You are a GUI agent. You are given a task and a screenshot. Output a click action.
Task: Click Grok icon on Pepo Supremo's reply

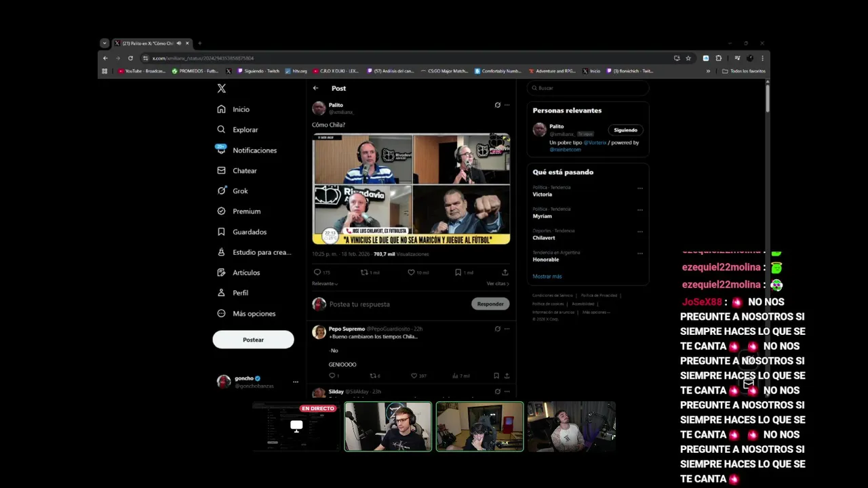[x=497, y=329]
